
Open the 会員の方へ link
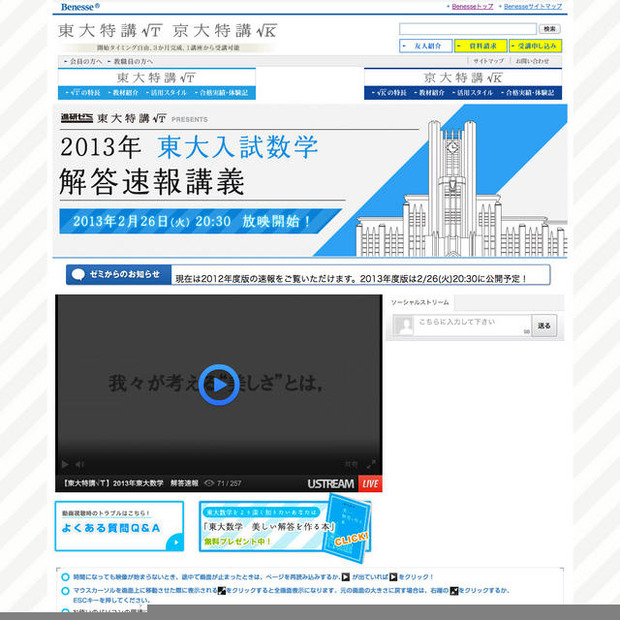(83, 61)
